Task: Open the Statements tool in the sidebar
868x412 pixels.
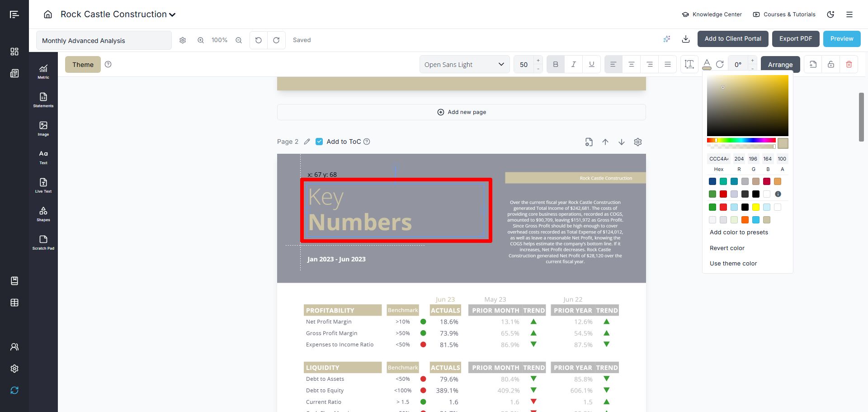Action: 43,100
